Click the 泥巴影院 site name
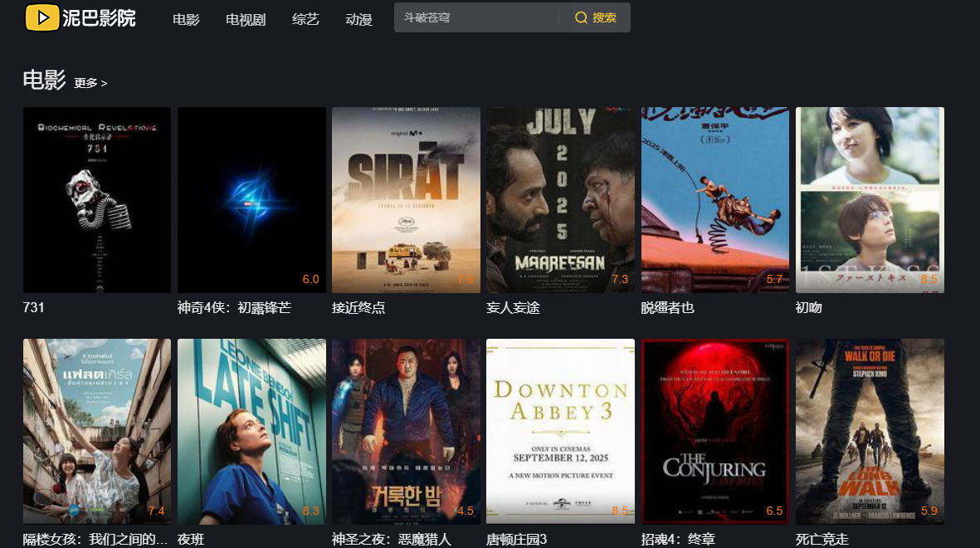 (x=99, y=18)
